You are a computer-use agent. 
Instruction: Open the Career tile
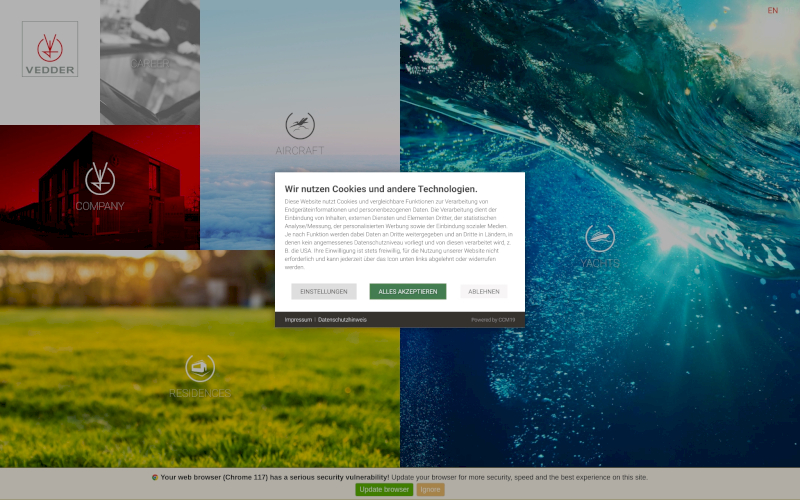click(150, 62)
